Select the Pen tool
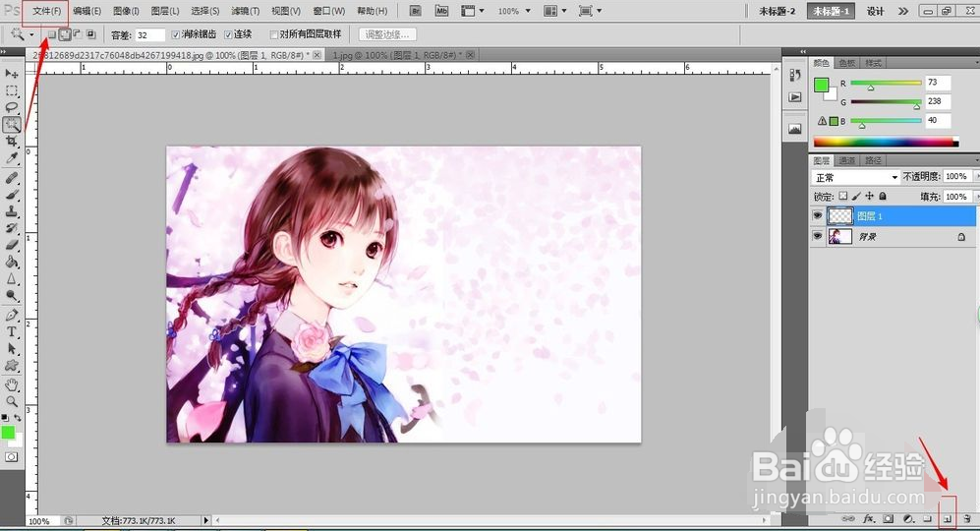The image size is (980, 531). pyautogui.click(x=11, y=316)
